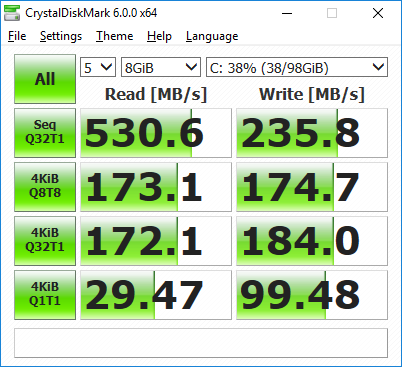The image size is (402, 367).
Task: Start the 4KiB Q8T8 test
Action: click(x=45, y=187)
